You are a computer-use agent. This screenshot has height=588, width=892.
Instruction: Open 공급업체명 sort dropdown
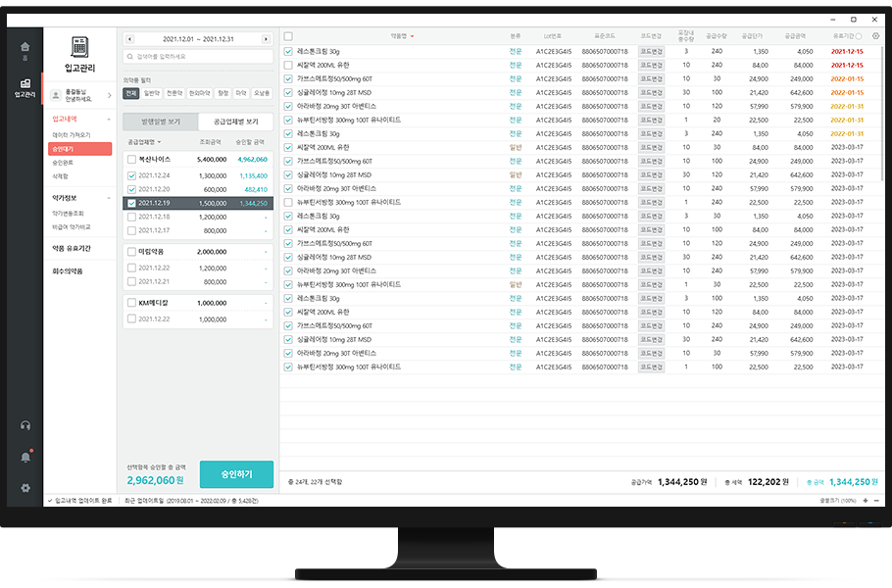pyautogui.click(x=144, y=142)
